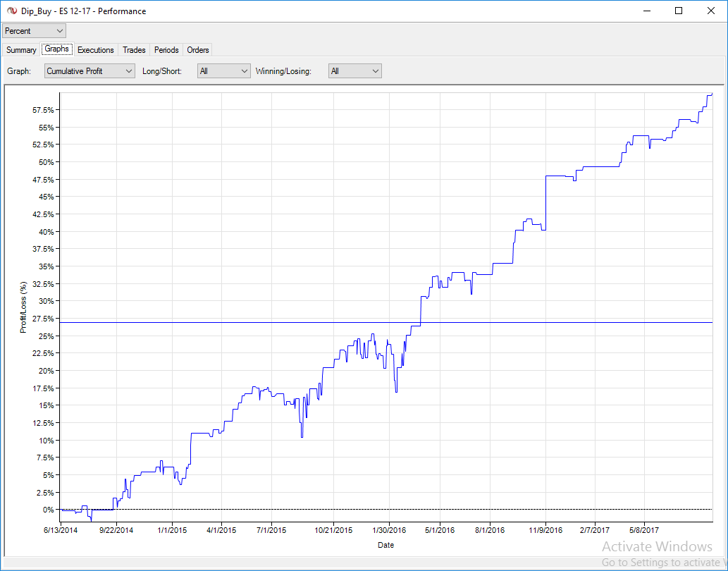Screen dimensions: 728x571
Task: Click the 12.5% y-axis label
Action: (43, 423)
